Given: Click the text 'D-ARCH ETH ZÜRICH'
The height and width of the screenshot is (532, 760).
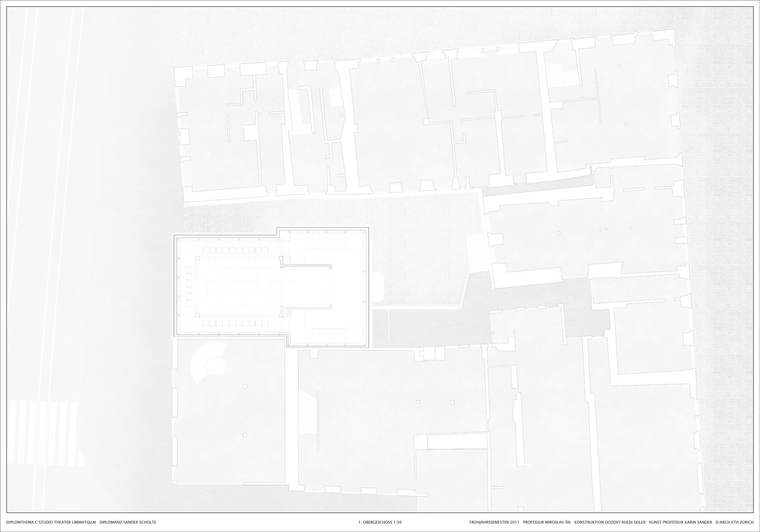Looking at the screenshot, I should (x=734, y=522).
